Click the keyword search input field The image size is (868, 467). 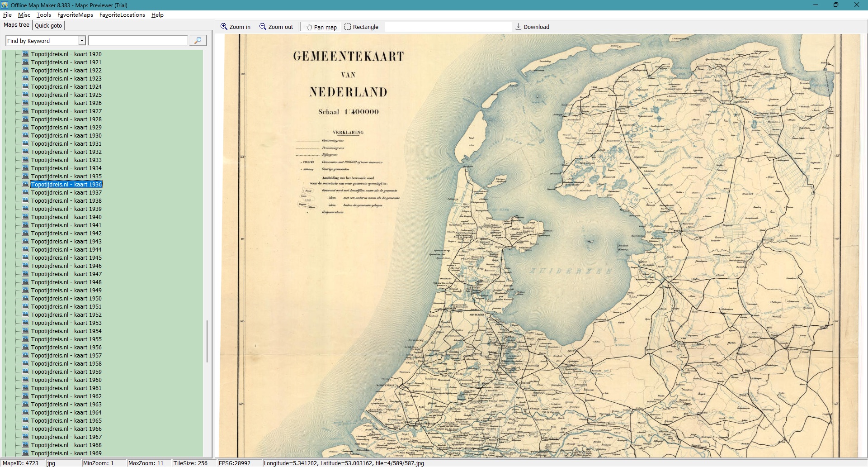click(x=138, y=41)
